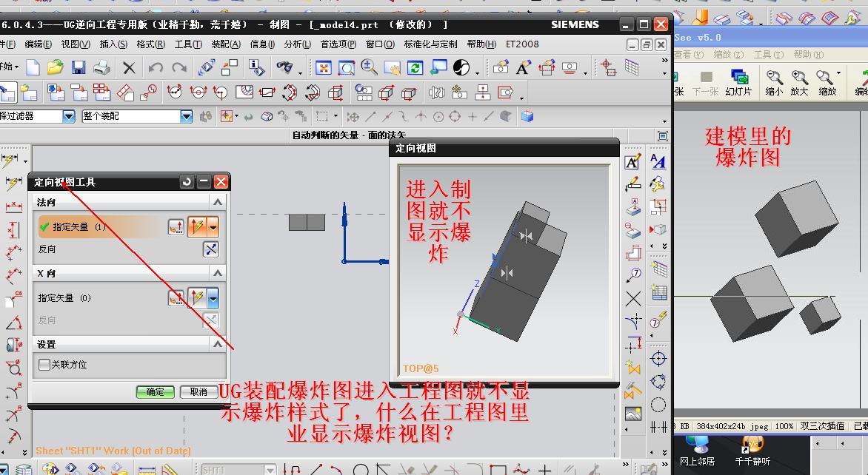Open the ET2008 menu
The height and width of the screenshot is (475, 868).
(x=522, y=44)
